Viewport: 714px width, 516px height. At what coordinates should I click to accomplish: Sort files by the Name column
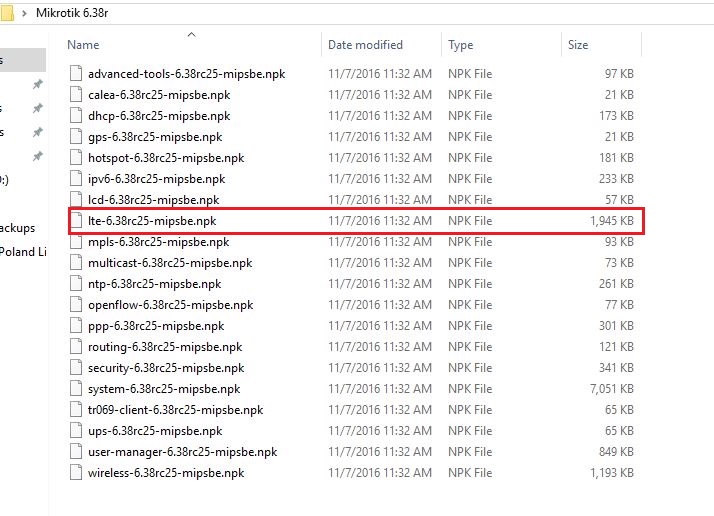pyautogui.click(x=83, y=45)
